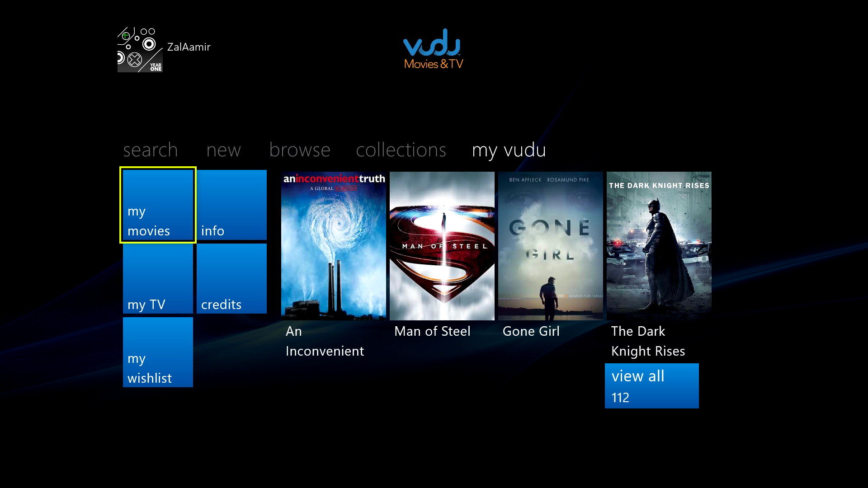Screen dimensions: 868x488
Task: Switch to the 'browse' tab
Action: pos(299,149)
